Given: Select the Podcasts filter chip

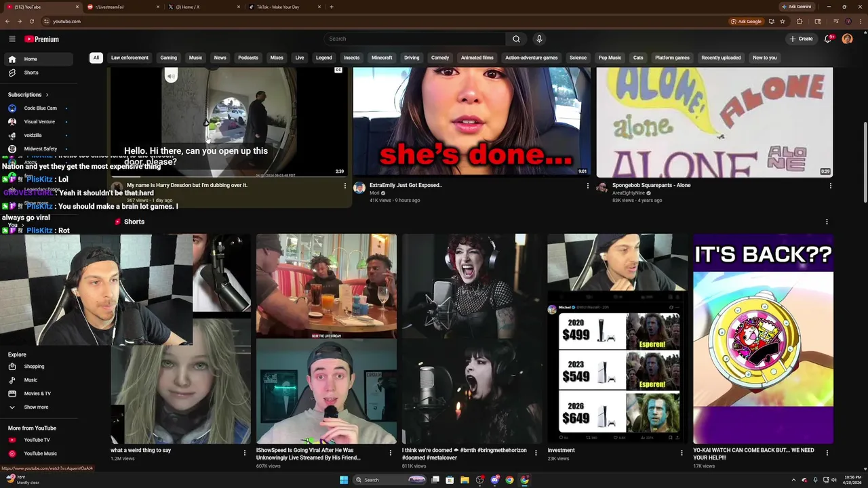Looking at the screenshot, I should click(248, 58).
